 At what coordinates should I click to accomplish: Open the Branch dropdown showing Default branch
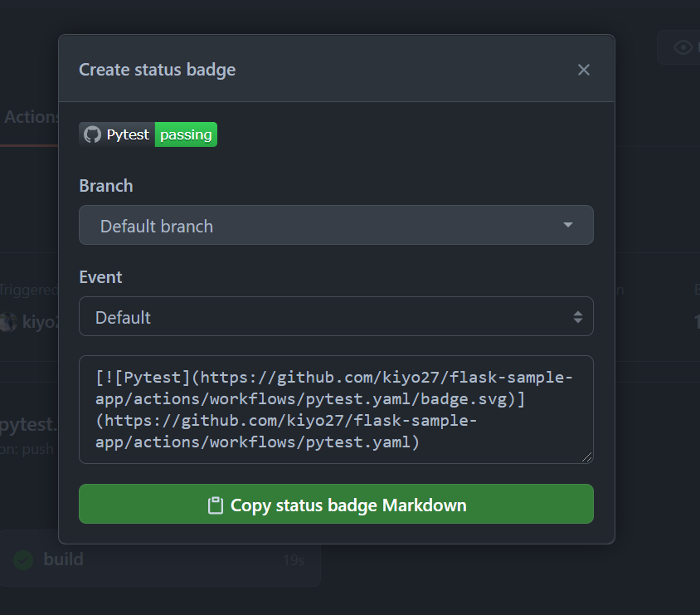pos(336,225)
